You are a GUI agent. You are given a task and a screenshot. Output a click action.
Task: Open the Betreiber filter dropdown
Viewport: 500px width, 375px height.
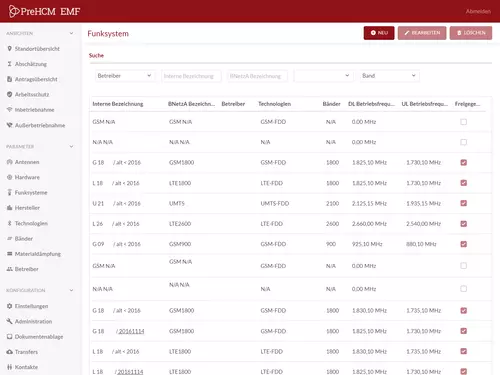[125, 76]
